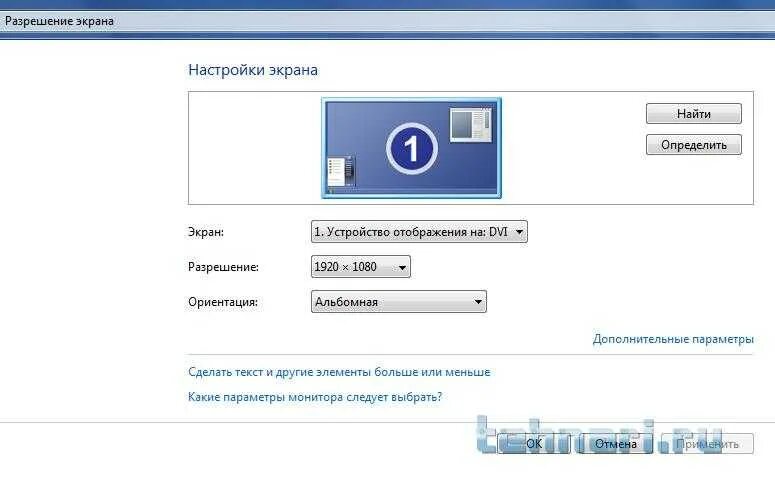Click the Найти button
775x486 pixels.
click(x=693, y=114)
